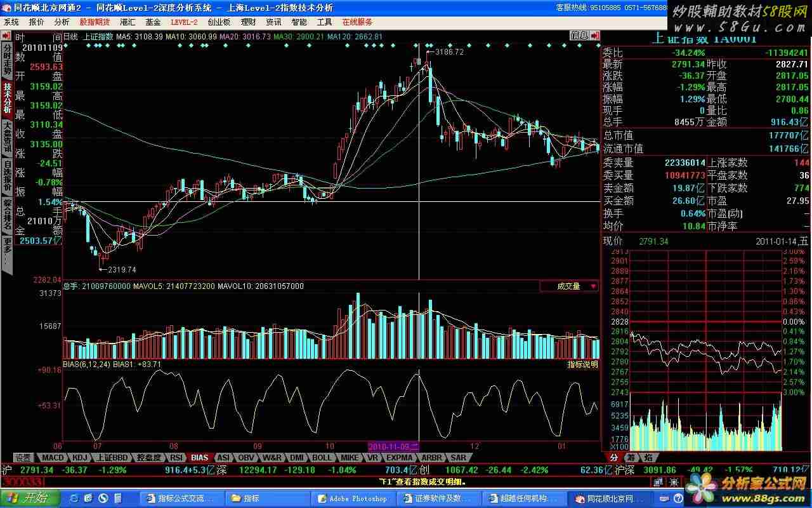Image resolution: width=812 pixels, height=508 pixels.
Task: Click the chart icon left of 时间 header
Action: click(6, 36)
